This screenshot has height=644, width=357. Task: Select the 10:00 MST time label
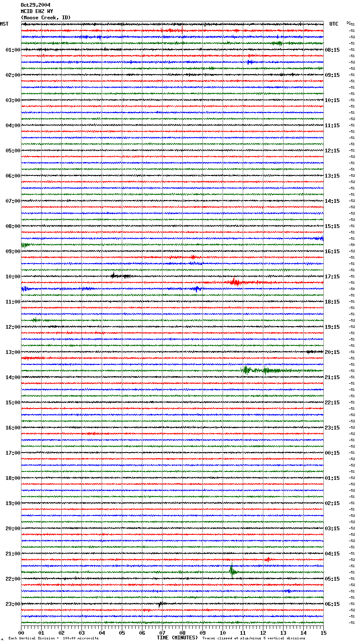pos(13,277)
